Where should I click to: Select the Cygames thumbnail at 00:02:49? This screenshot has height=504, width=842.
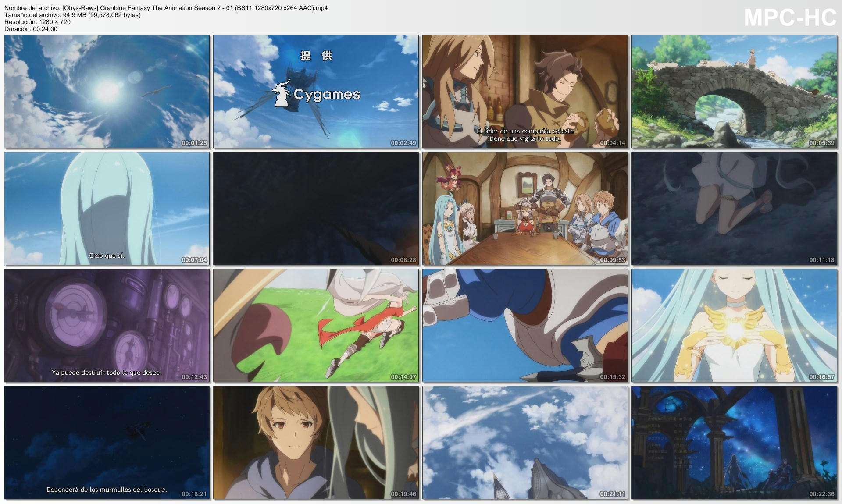[316, 92]
